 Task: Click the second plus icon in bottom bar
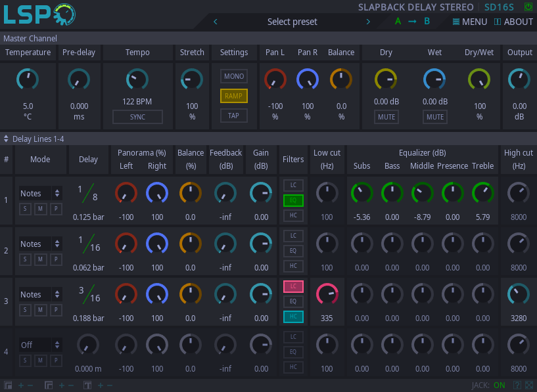[62, 385]
